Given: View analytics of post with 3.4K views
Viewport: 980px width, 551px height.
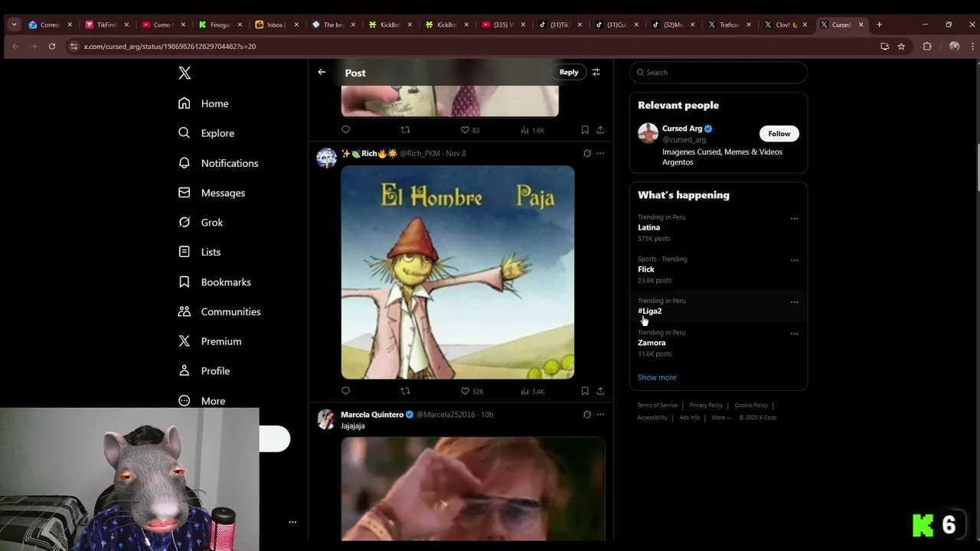Looking at the screenshot, I should (532, 391).
